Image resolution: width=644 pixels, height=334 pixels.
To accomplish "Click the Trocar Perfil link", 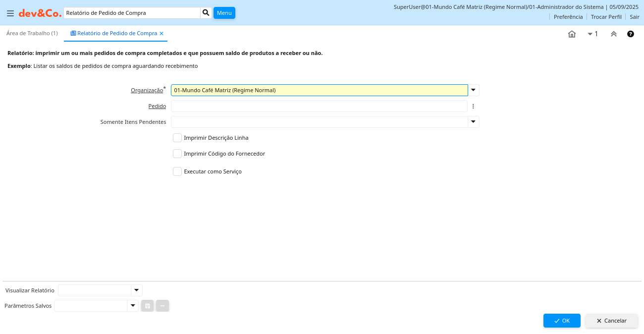I will point(606,17).
